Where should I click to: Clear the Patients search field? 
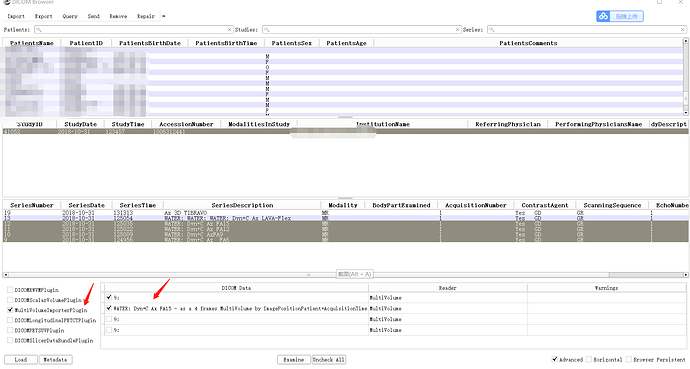point(229,30)
